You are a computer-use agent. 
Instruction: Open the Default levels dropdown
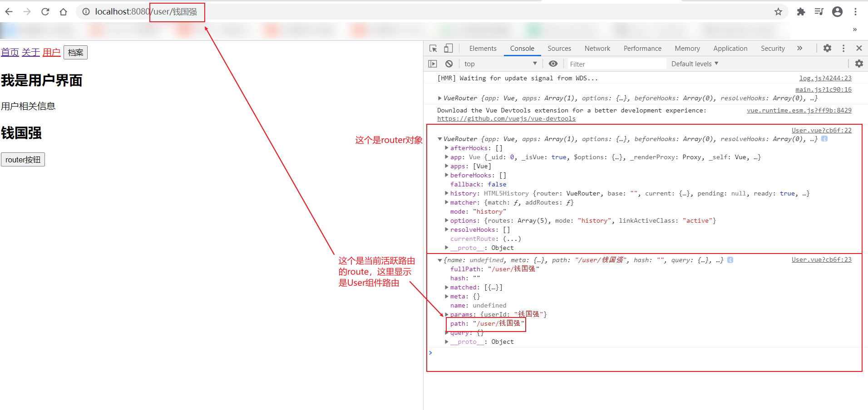click(695, 64)
